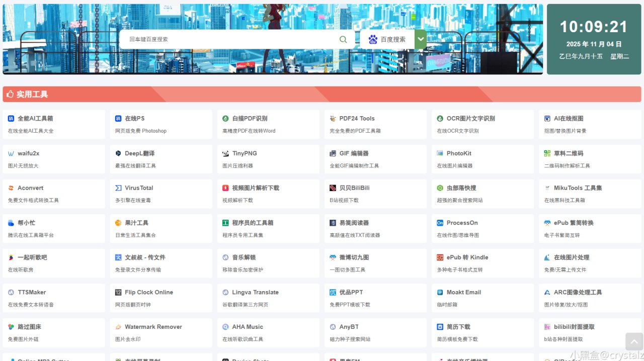Click the back-to-top arrow button
Screen dimensions: 644x361
pos(634,341)
